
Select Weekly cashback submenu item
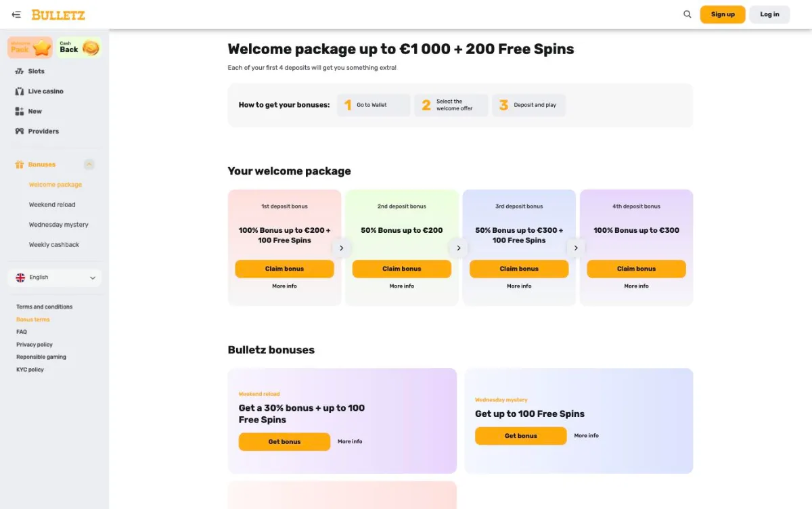(x=54, y=244)
